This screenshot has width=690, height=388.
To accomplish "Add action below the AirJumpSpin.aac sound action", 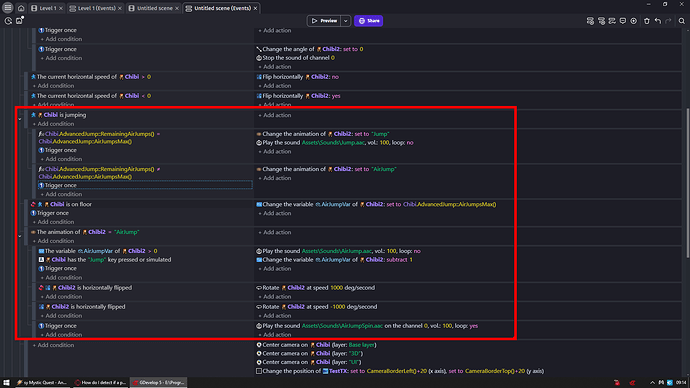I will [275, 335].
